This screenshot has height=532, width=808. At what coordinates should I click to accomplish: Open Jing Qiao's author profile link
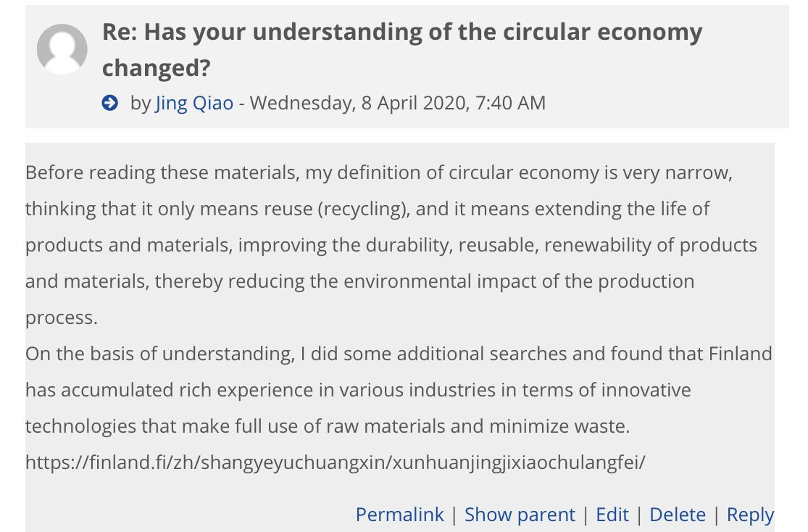194,103
